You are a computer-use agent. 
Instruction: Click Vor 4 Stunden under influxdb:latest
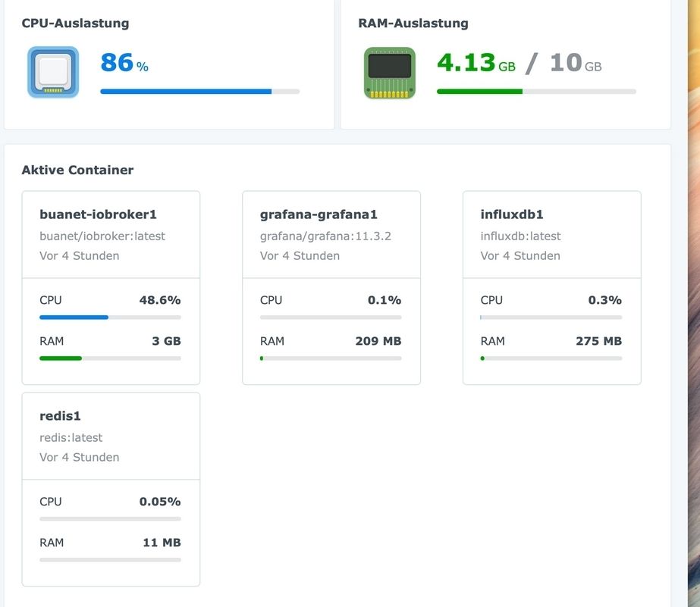520,255
